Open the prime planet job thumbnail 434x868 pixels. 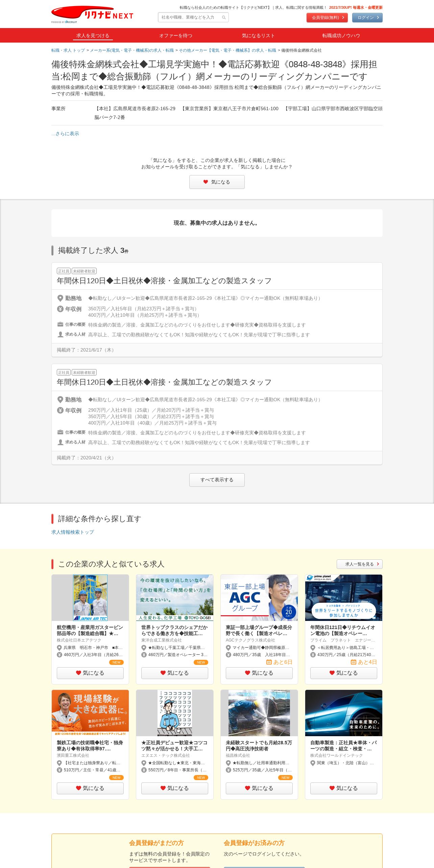coord(344,598)
